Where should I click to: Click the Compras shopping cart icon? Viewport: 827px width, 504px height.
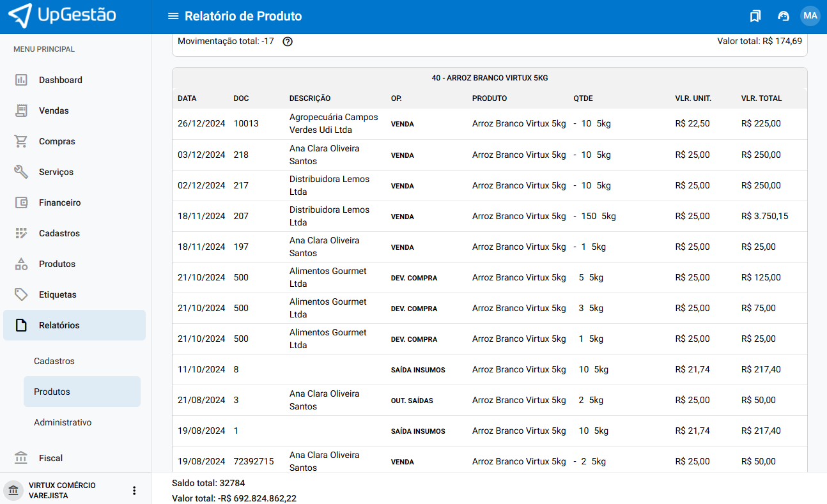(x=21, y=141)
